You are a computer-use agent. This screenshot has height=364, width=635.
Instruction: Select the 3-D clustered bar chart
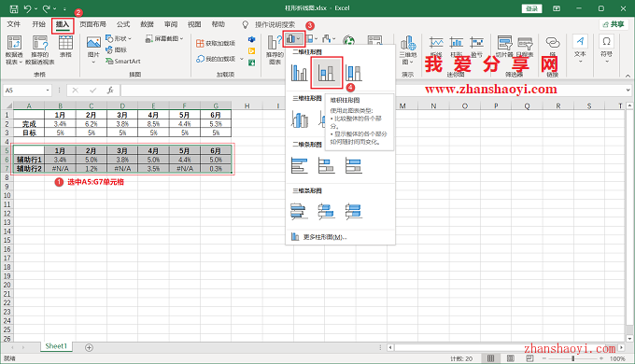pos(299,211)
